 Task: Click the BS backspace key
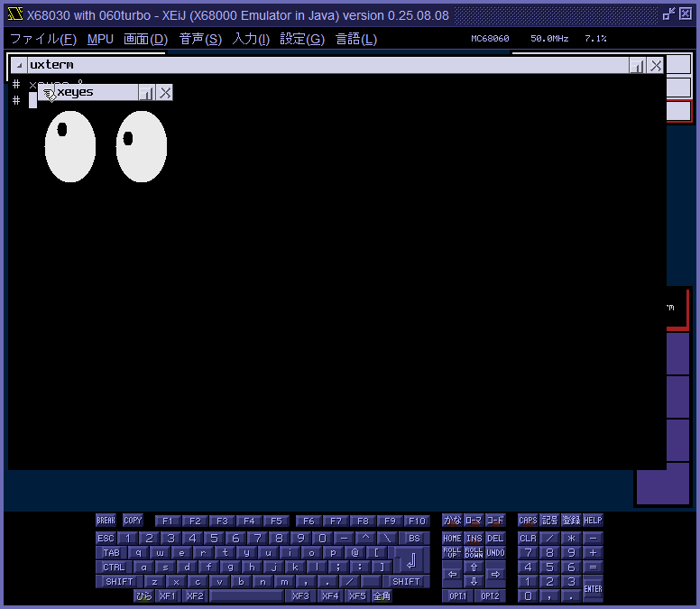414,538
